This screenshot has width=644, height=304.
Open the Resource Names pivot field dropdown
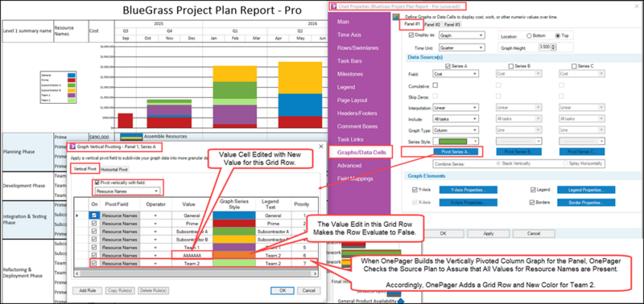[x=127, y=191]
